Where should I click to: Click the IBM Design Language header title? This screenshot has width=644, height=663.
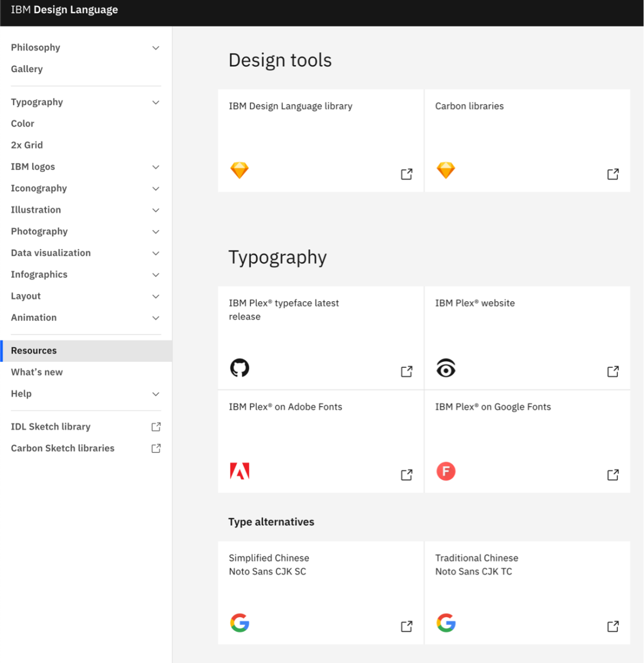(x=64, y=10)
